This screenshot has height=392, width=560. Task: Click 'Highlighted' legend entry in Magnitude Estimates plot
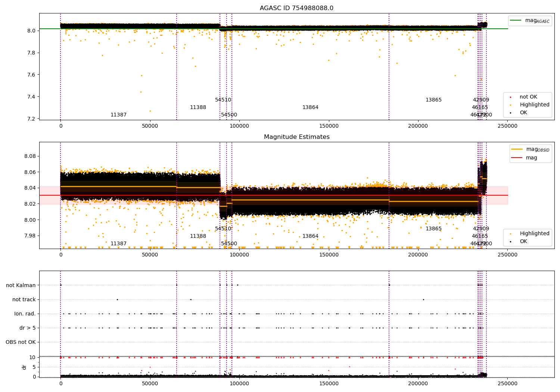click(530, 234)
